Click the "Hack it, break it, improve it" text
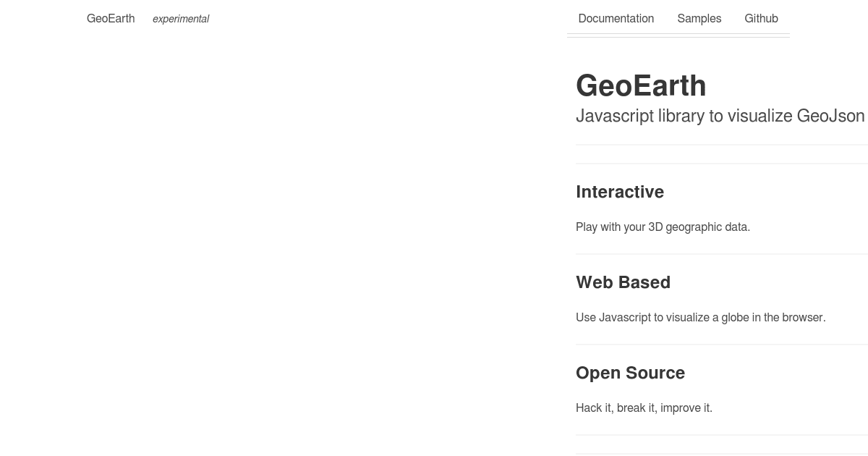The image size is (868, 456). pyautogui.click(x=644, y=408)
